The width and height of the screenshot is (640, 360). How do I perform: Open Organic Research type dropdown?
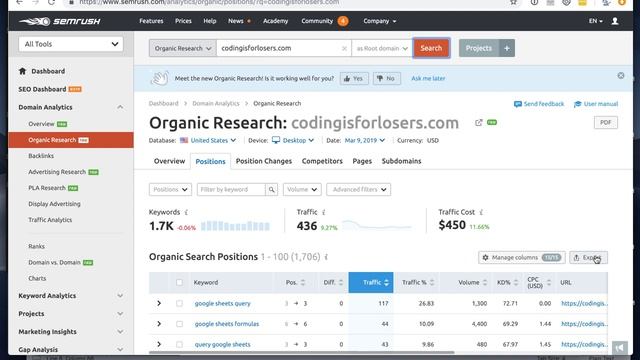(182, 48)
